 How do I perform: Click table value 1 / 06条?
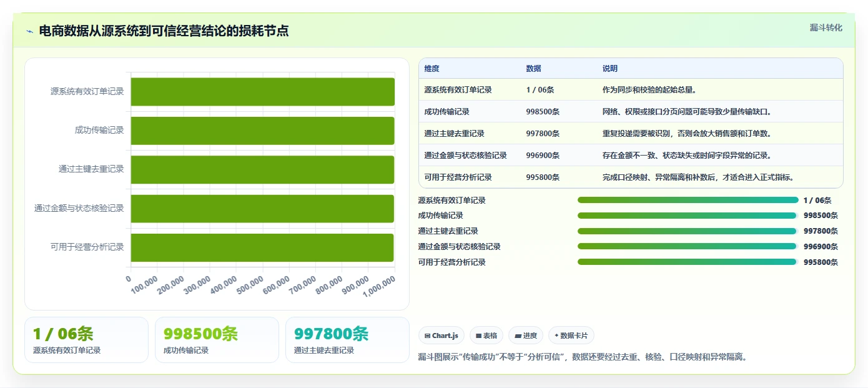point(540,90)
